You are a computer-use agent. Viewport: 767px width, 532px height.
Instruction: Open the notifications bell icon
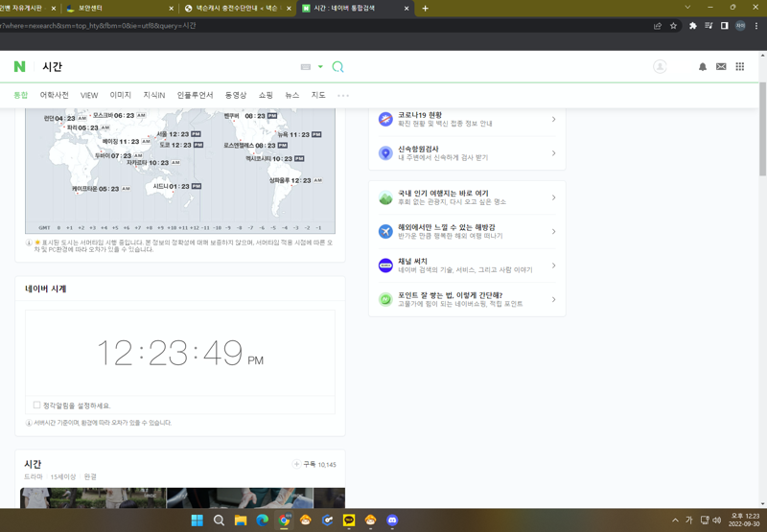pos(703,67)
